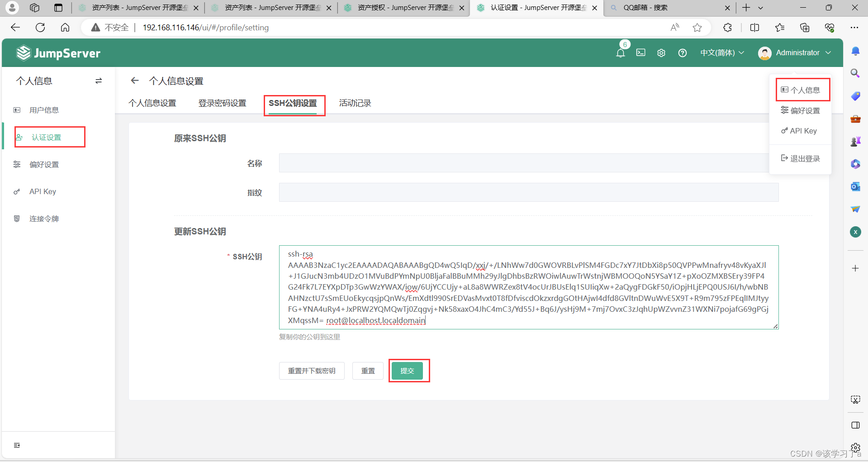Open 认证设置 in the sidebar
Image resolution: width=868 pixels, height=462 pixels.
(x=46, y=137)
